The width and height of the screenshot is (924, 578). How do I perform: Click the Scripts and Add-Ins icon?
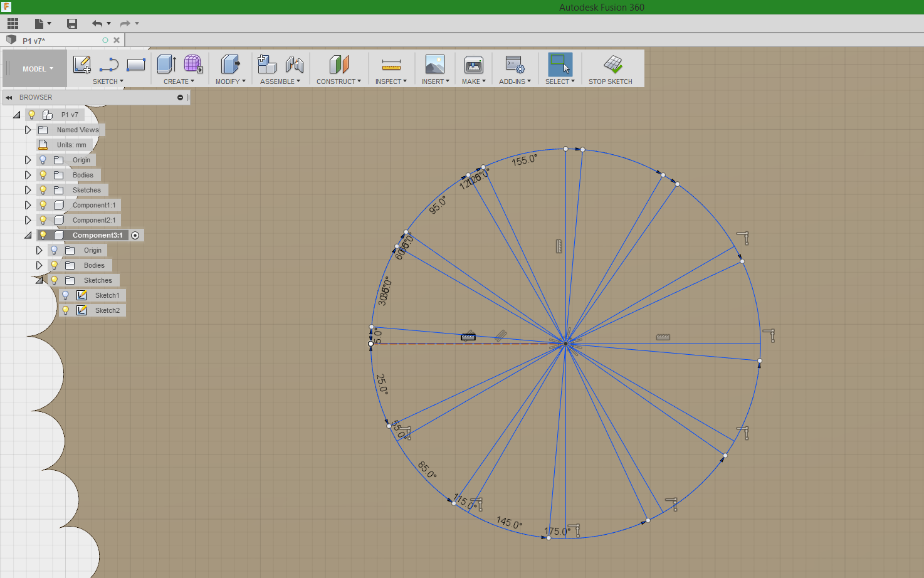(515, 65)
